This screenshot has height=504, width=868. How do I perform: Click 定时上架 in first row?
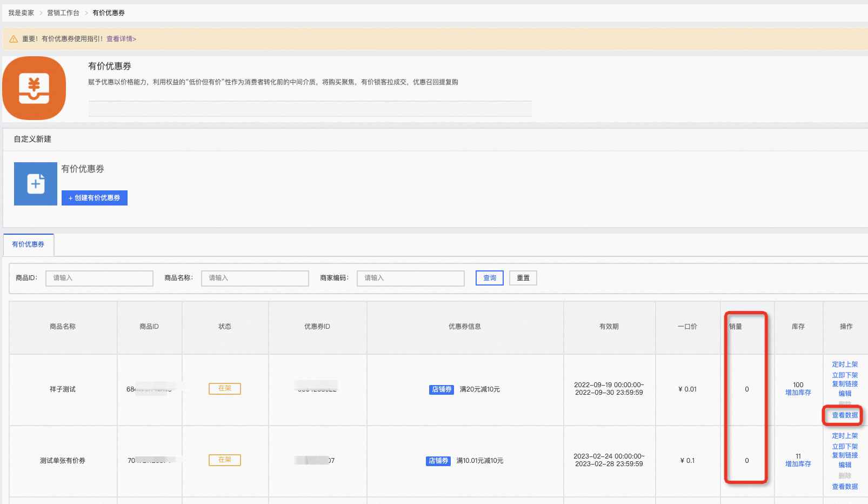(845, 364)
